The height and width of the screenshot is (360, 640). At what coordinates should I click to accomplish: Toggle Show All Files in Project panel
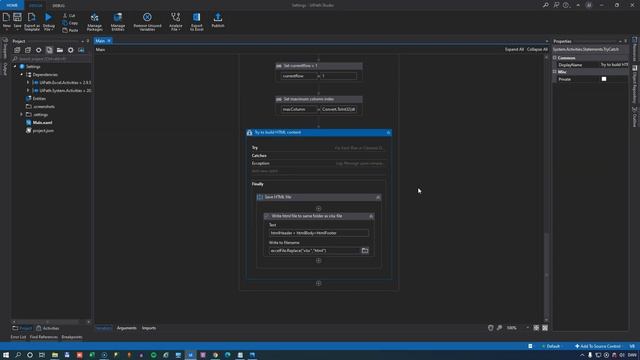pos(49,50)
